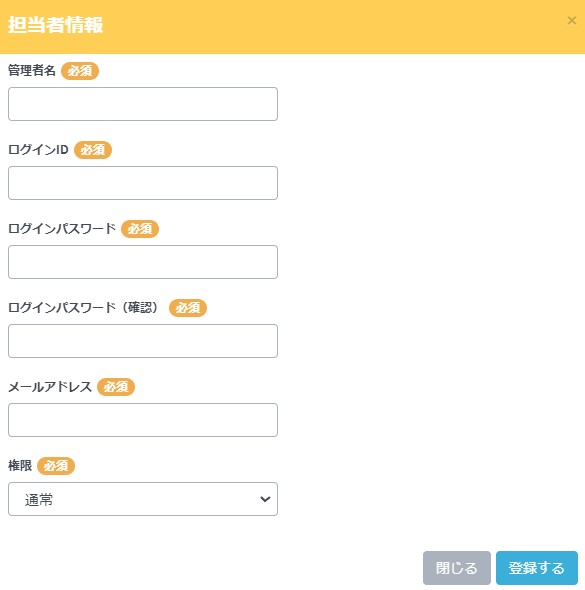The width and height of the screenshot is (585, 590).
Task: Click into the ログインID input box
Action: (x=143, y=183)
